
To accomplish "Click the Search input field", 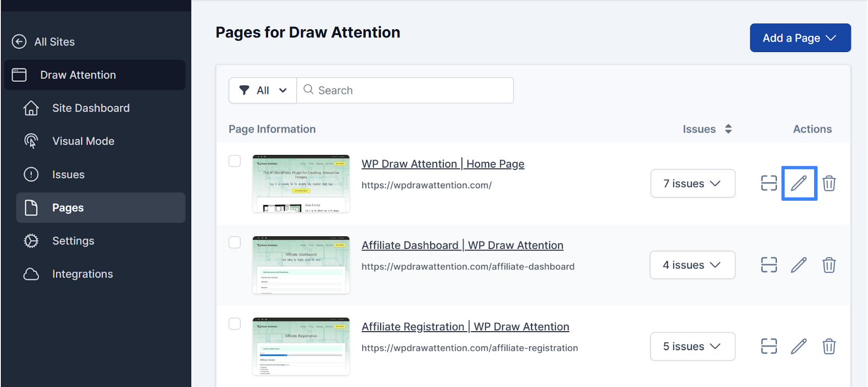I will pyautogui.click(x=405, y=90).
